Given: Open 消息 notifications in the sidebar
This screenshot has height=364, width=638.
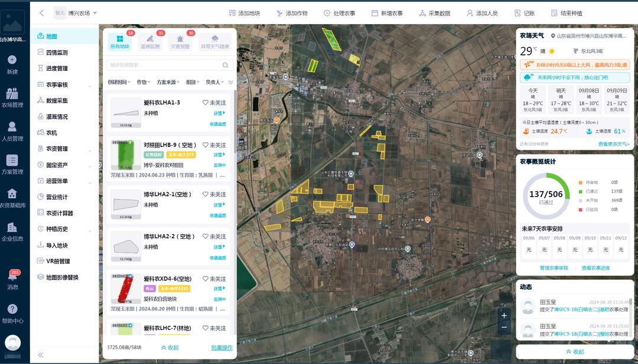Looking at the screenshot, I should [x=12, y=278].
